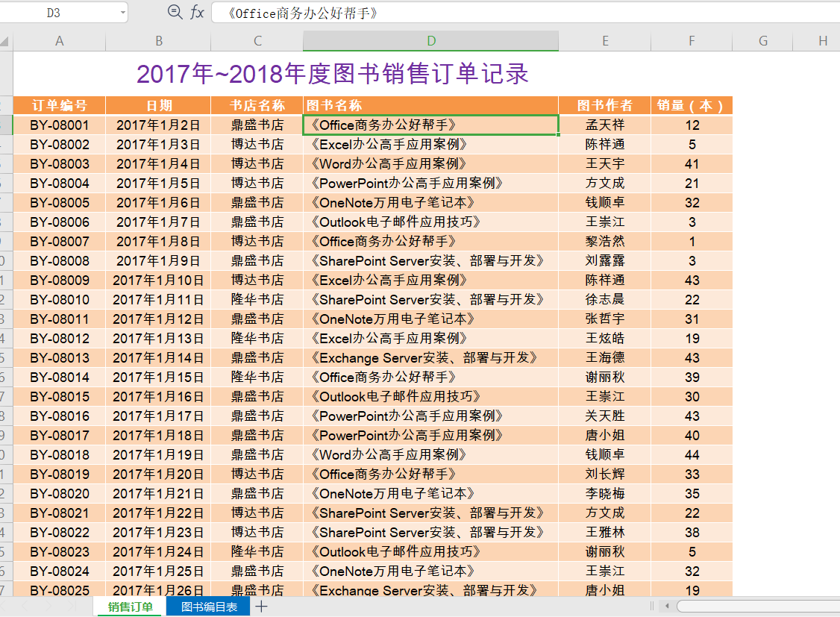
Task: Click the title 2017年~2018年度图书销售订单记录
Action: (333, 74)
